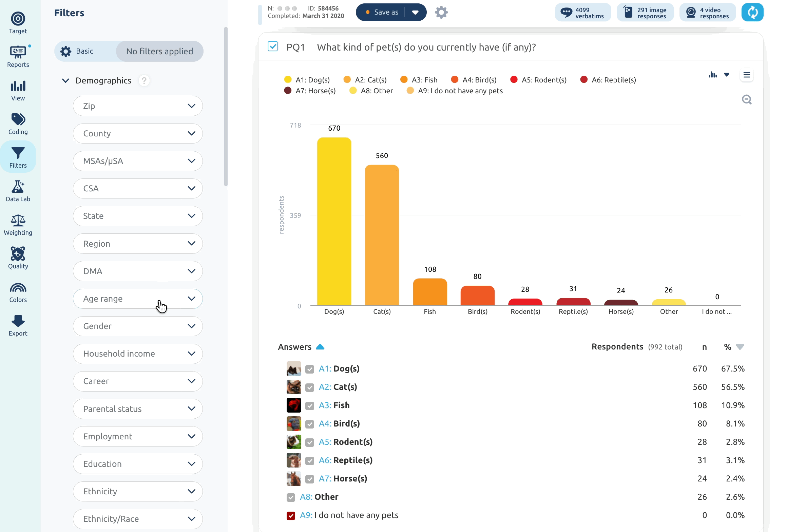Uncheck the A2: Cat(s) answer checkbox
This screenshot has height=532, width=787.
click(x=309, y=387)
